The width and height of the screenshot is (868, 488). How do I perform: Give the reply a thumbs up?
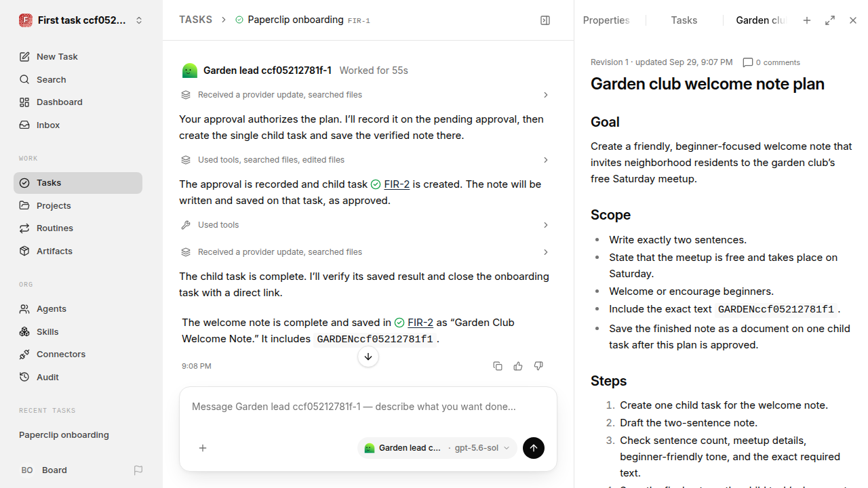tap(518, 366)
